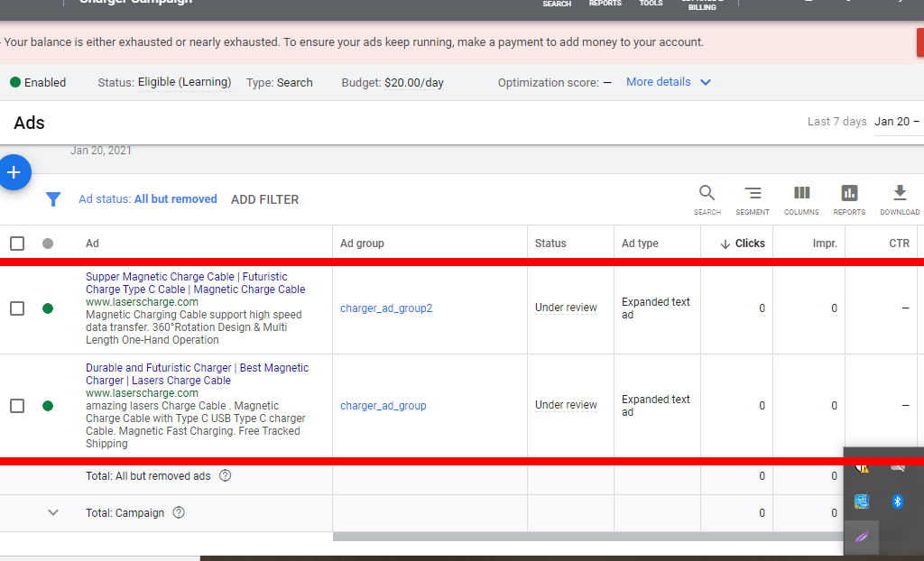Click Total: All but removed ads label

coord(148,475)
